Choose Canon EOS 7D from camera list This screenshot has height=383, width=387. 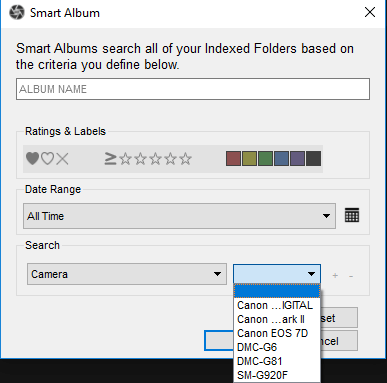point(277,333)
